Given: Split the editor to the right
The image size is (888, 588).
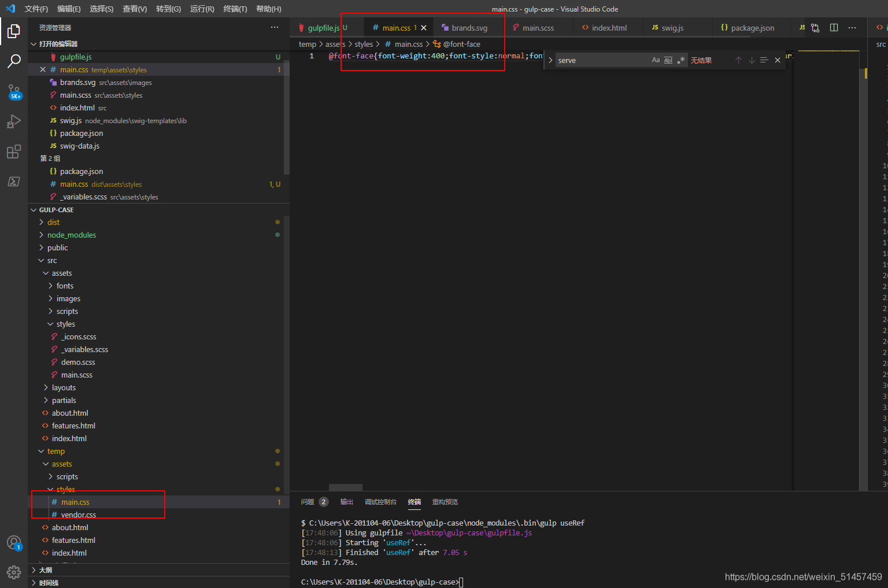Looking at the screenshot, I should click(834, 28).
